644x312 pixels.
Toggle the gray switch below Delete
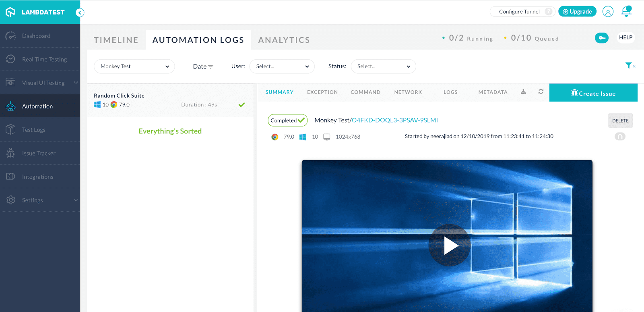[x=620, y=137]
